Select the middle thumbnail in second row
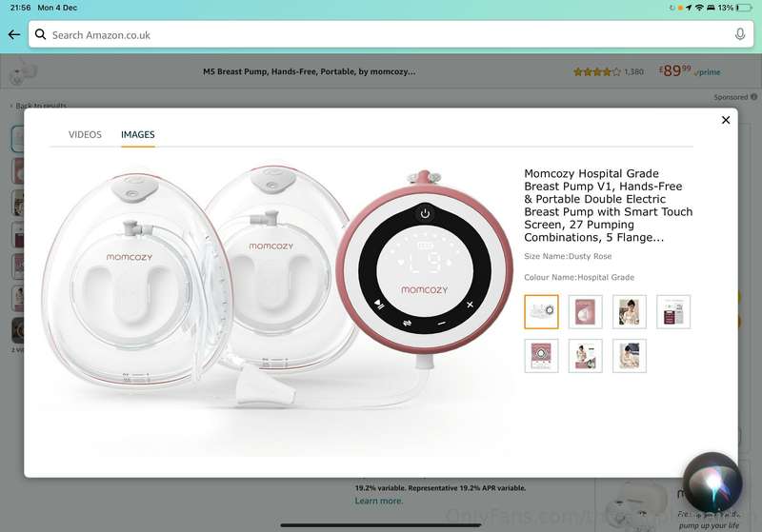This screenshot has height=532, width=762. point(585,356)
